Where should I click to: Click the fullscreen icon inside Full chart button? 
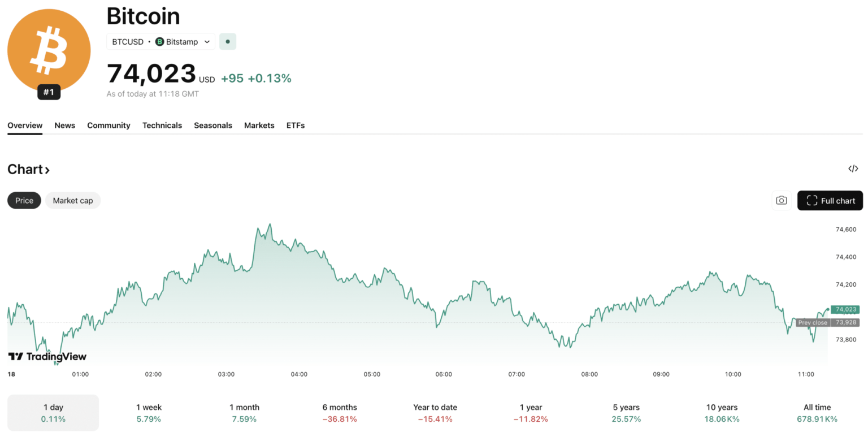tap(813, 200)
